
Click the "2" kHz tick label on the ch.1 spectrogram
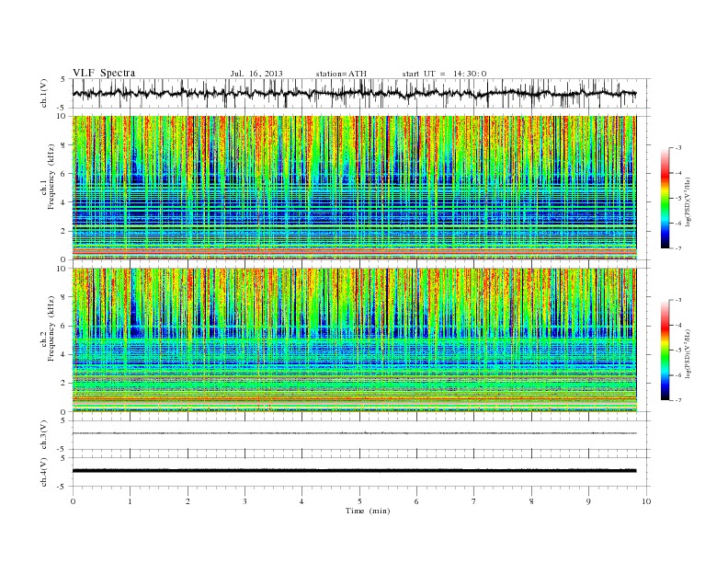point(64,231)
